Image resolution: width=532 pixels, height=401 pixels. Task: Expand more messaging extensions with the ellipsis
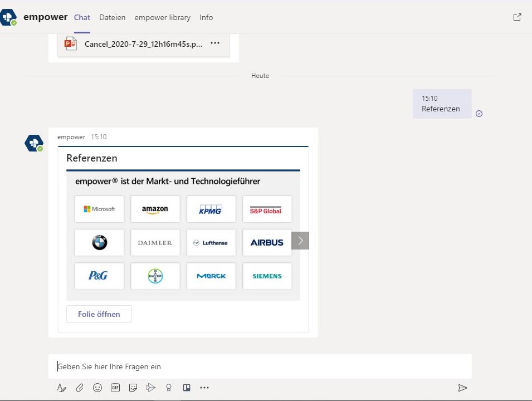pyautogui.click(x=204, y=388)
